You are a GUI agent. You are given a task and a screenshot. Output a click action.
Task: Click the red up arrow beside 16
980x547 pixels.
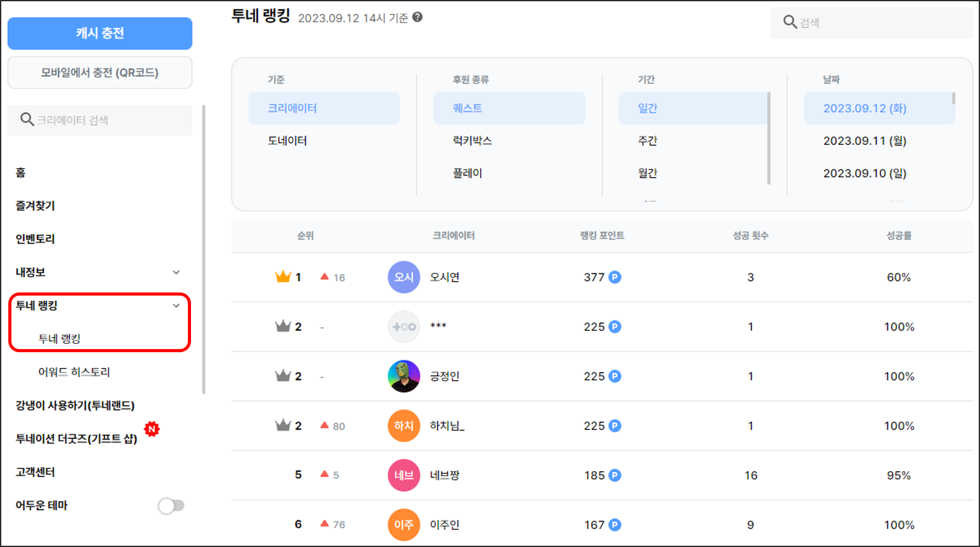pos(325,276)
